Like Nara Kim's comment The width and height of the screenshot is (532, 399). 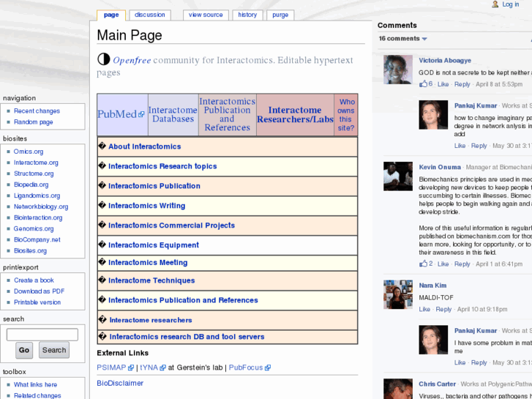(424, 310)
